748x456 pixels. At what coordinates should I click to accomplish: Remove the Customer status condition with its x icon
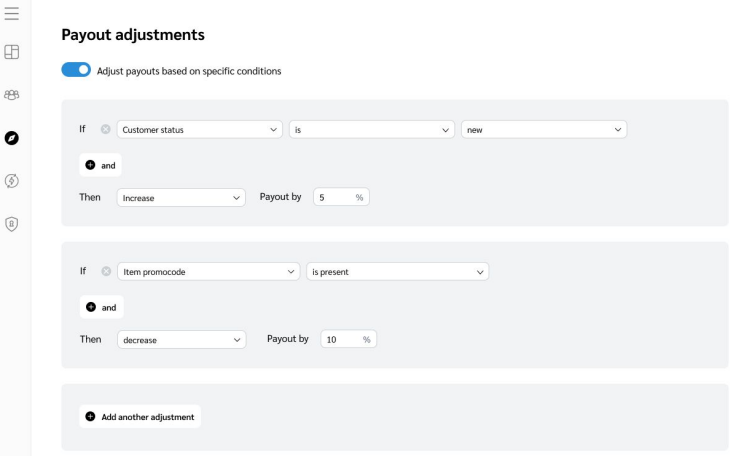tap(105, 130)
